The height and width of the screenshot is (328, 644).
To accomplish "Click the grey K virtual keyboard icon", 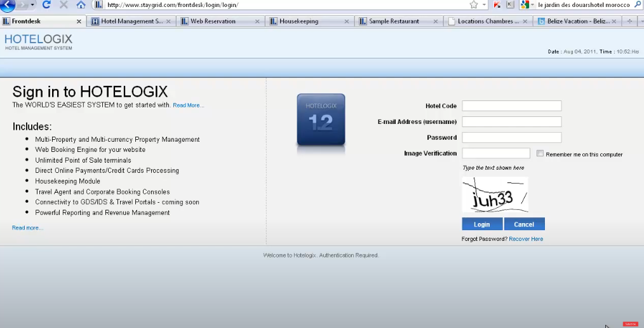I will pos(510,4).
